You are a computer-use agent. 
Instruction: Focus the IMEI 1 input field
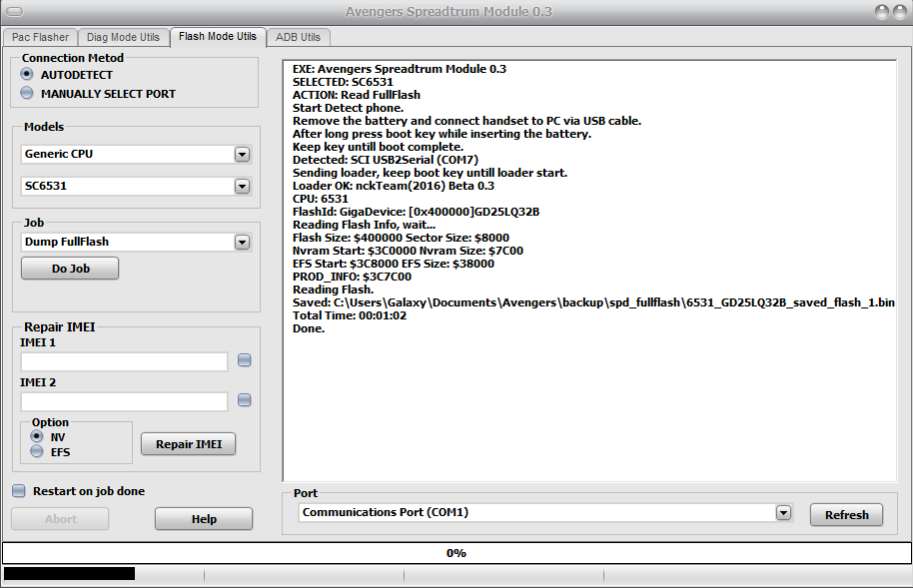coord(124,361)
